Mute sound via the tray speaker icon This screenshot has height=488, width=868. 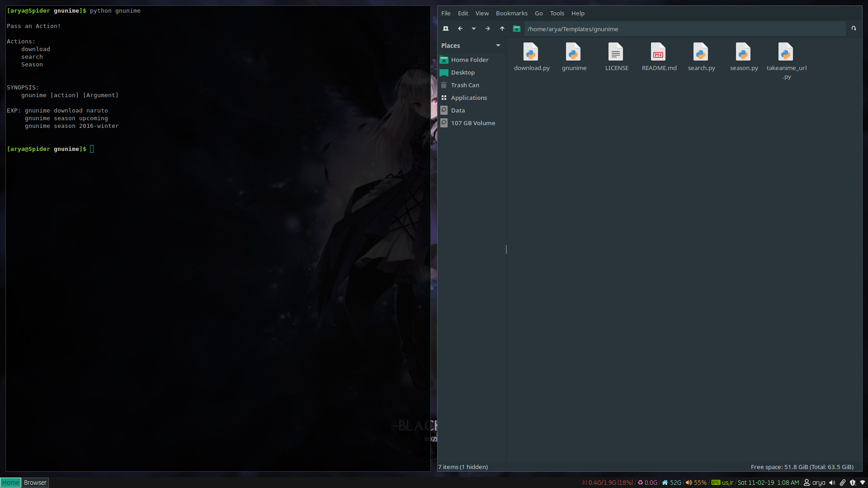click(x=833, y=483)
